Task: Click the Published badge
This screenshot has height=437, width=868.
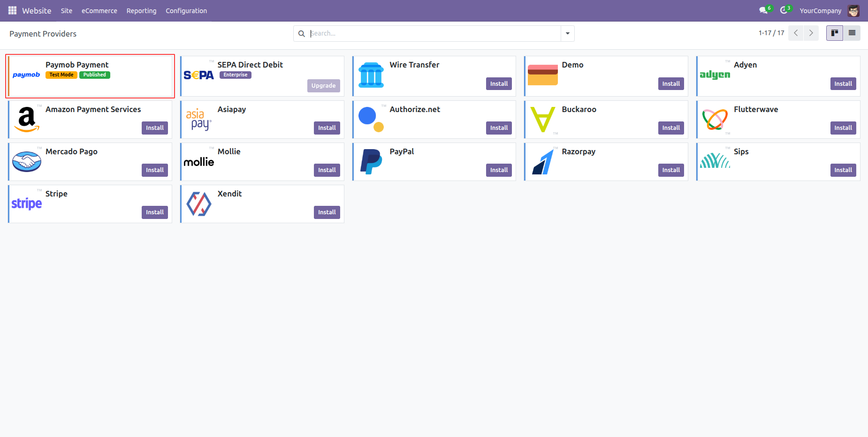Action: (x=95, y=75)
